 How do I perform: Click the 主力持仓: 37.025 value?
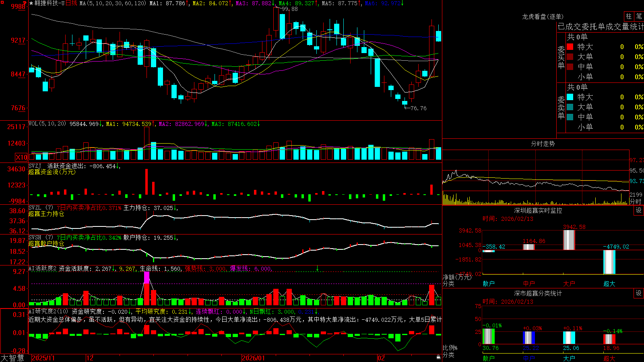(x=148, y=208)
